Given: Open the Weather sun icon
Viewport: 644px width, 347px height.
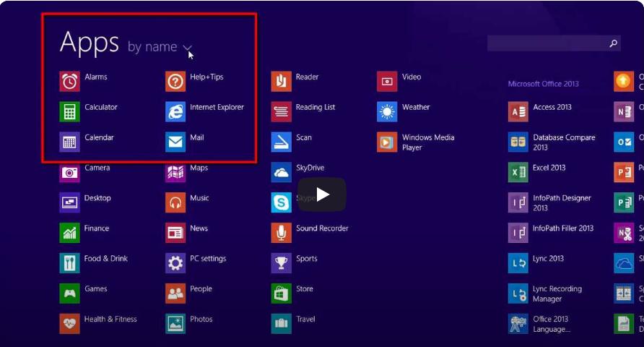Looking at the screenshot, I should pyautogui.click(x=387, y=112).
